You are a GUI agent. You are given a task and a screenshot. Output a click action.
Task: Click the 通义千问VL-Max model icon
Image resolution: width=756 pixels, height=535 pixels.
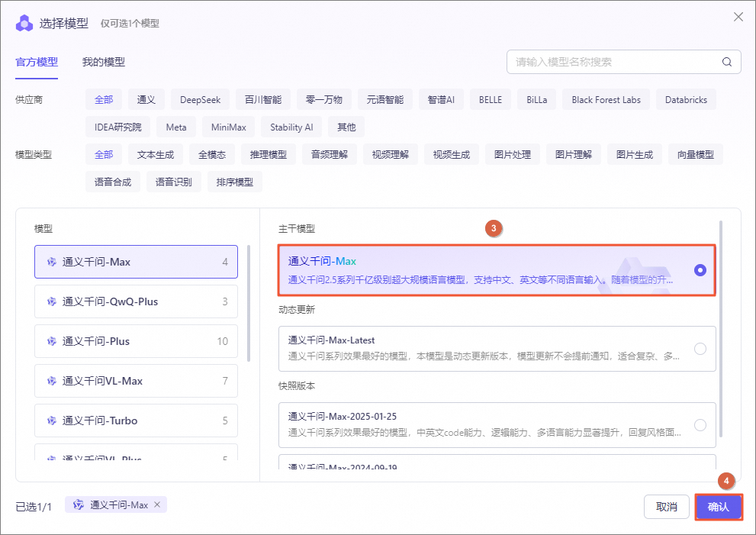[52, 381]
